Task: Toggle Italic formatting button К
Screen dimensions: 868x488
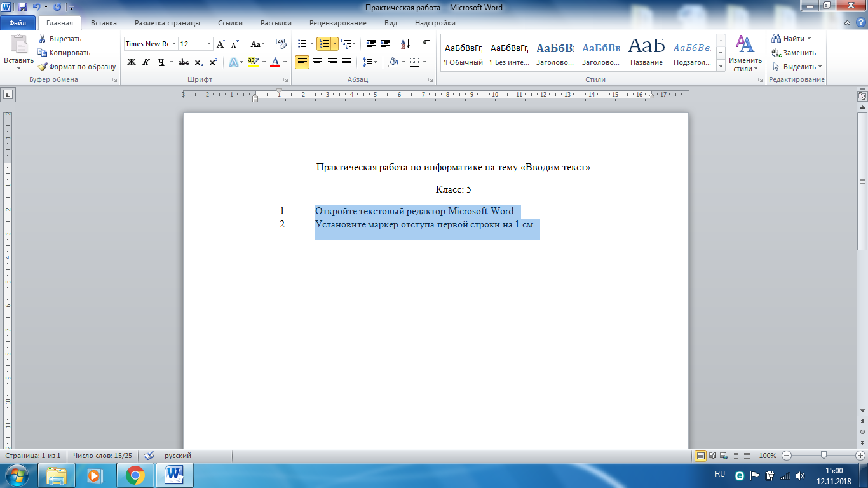Action: click(146, 62)
